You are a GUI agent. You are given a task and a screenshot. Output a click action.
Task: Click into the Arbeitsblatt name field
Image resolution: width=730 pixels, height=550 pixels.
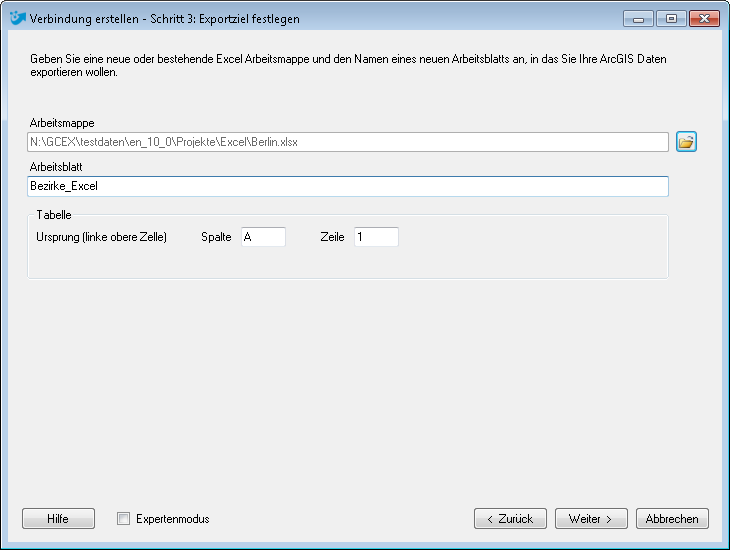(348, 186)
